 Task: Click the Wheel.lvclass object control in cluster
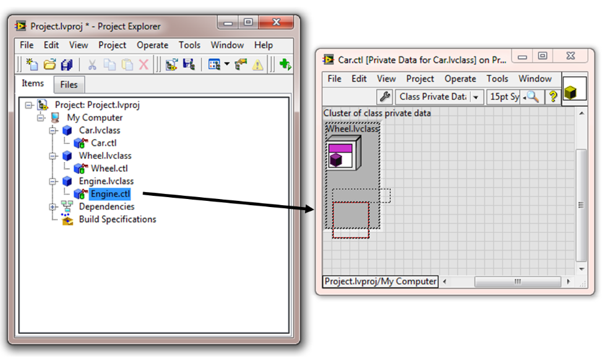tap(344, 153)
